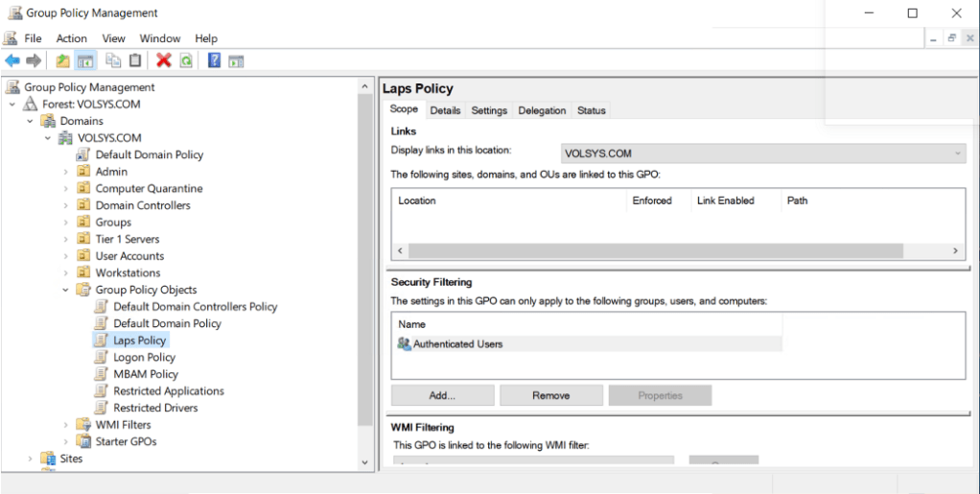Click the Show/Hide Action Pane icon
The image size is (980, 494).
pos(236,60)
